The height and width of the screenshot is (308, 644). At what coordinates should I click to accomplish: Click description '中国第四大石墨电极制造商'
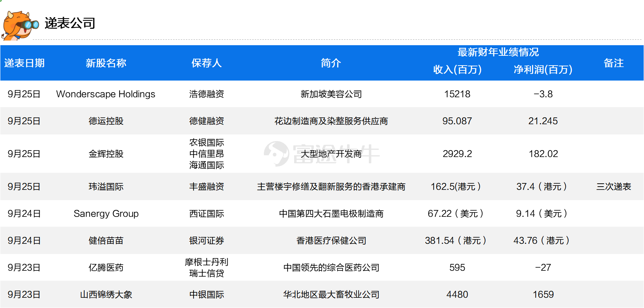point(331,214)
